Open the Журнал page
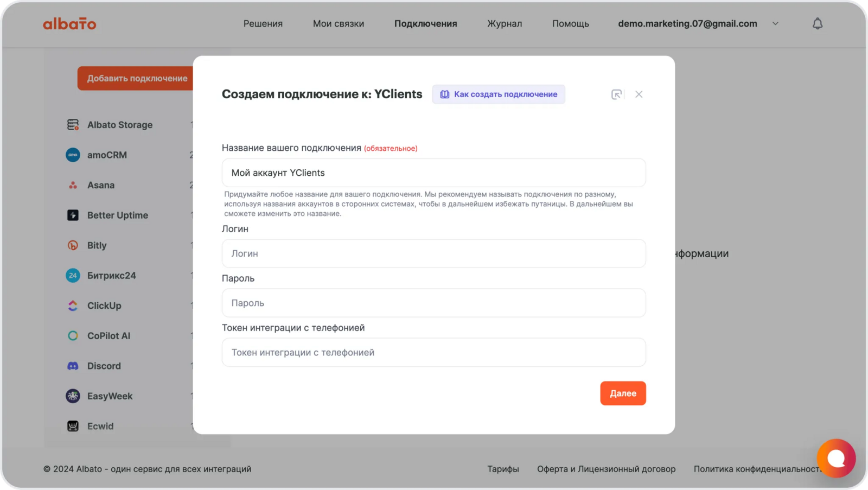Viewport: 868px width, 490px height. [x=504, y=24]
